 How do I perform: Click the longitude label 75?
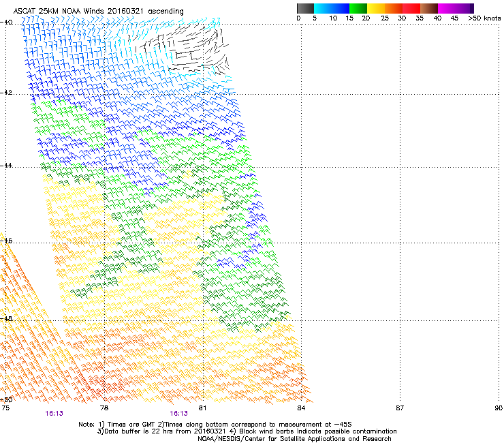pos(5,408)
